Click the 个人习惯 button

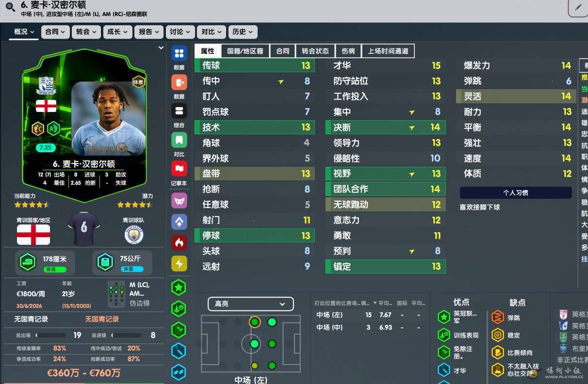pos(516,192)
